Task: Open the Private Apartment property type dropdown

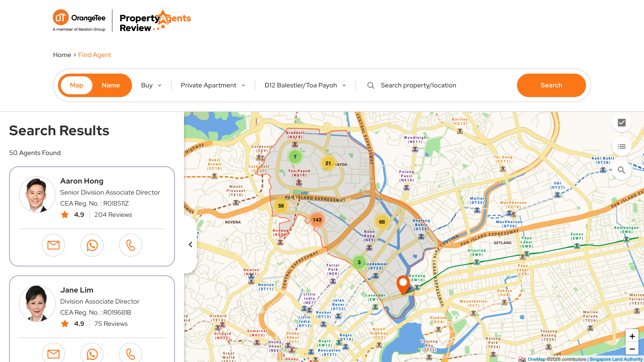Action: point(213,85)
